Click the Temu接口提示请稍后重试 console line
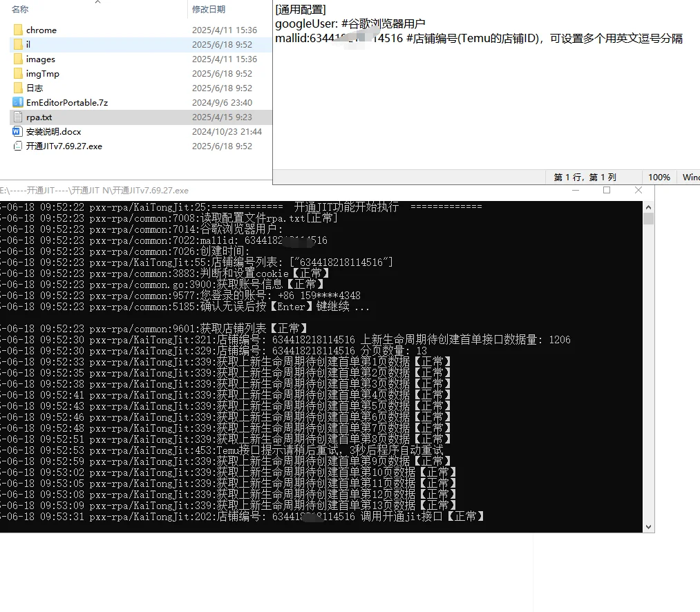Image resolution: width=700 pixels, height=612 pixels. (x=222, y=450)
